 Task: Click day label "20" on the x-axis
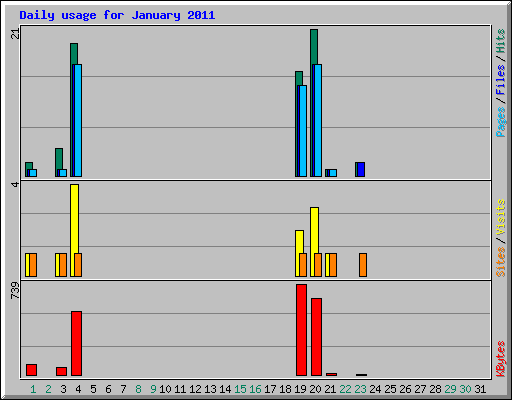coord(315,389)
